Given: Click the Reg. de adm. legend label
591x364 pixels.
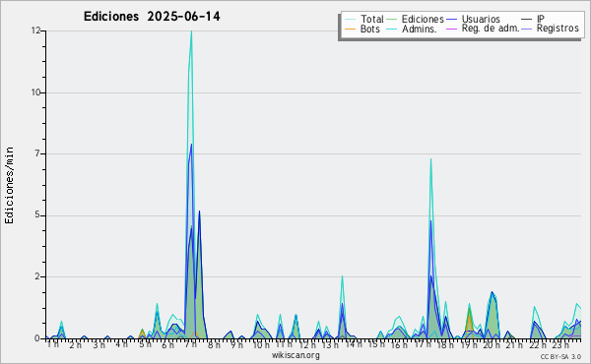Looking at the screenshot, I should click(x=491, y=29).
